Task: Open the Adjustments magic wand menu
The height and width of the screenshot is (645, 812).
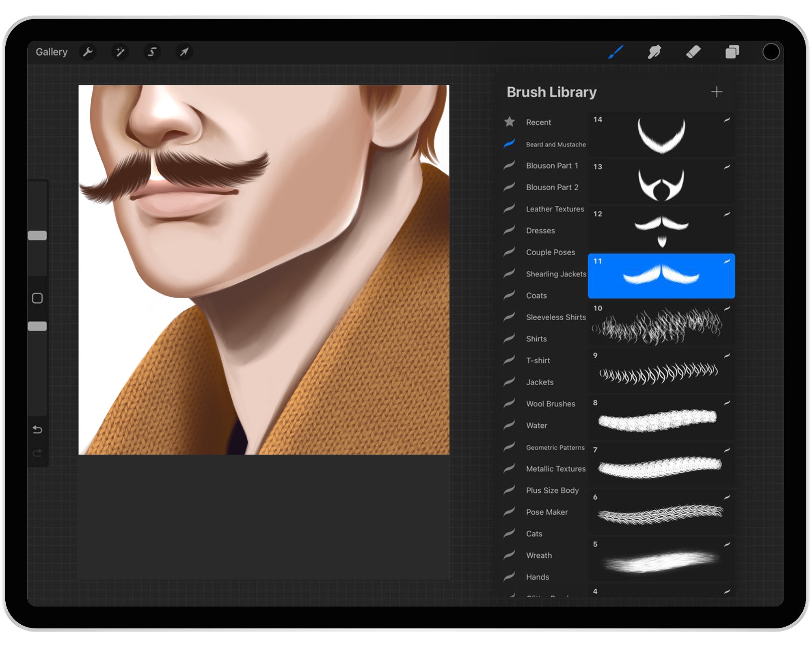Action: coord(120,52)
